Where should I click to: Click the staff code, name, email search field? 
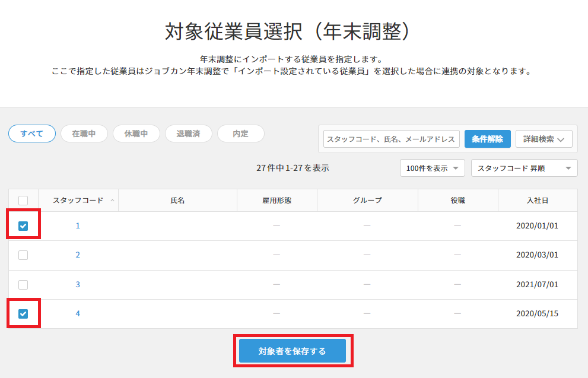pos(392,139)
